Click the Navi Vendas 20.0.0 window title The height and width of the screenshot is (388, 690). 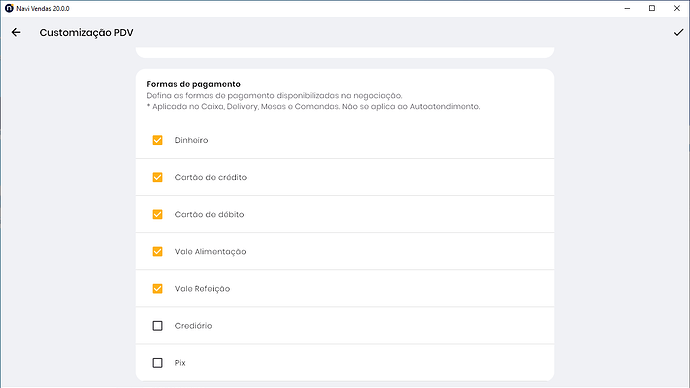click(x=43, y=8)
